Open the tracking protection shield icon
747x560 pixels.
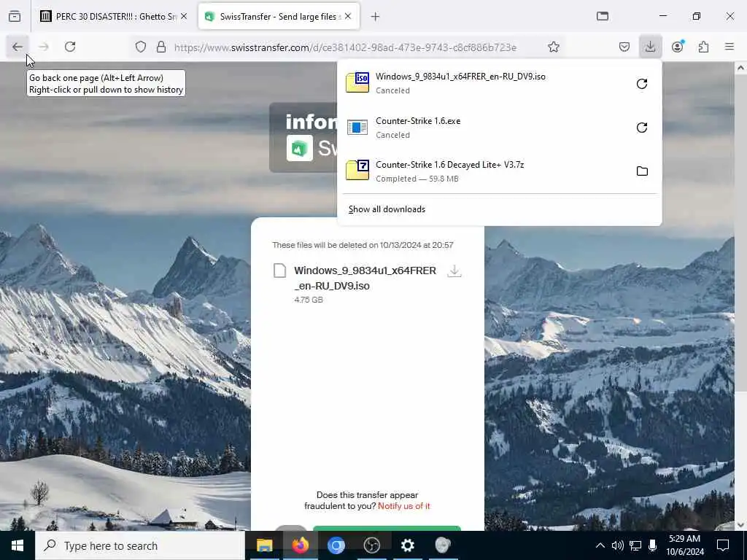[x=141, y=47]
